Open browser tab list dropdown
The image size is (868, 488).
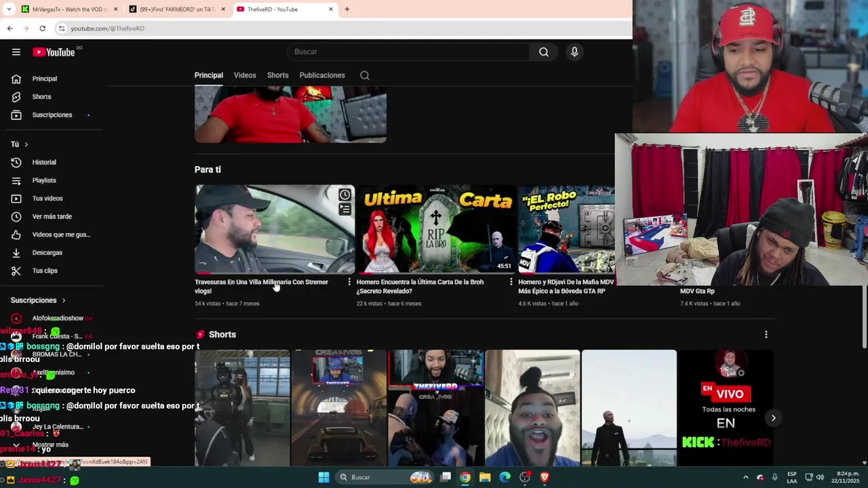click(9, 9)
